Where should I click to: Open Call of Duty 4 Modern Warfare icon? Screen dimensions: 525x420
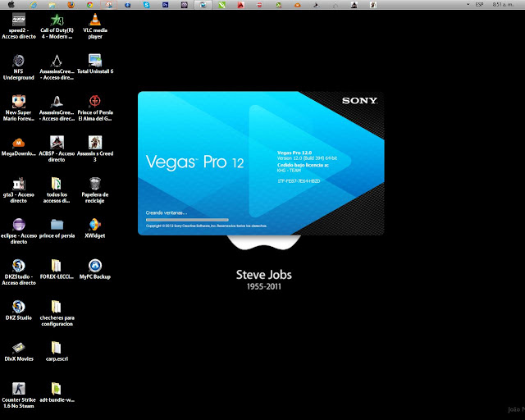[x=57, y=26]
